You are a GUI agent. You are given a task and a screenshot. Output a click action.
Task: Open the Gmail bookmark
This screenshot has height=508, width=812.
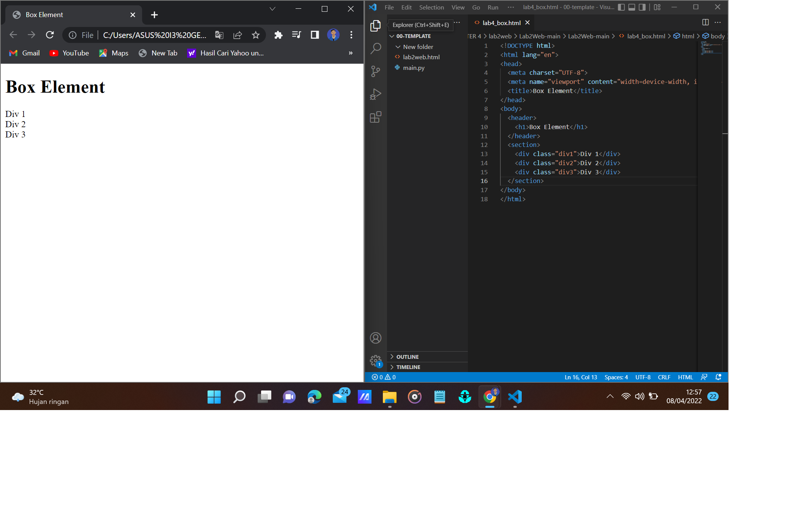[x=24, y=53]
